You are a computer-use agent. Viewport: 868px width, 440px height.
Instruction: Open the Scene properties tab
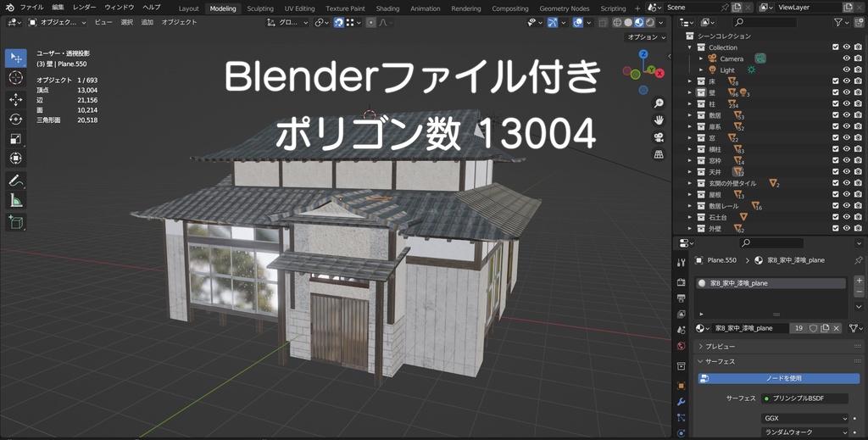(x=682, y=330)
